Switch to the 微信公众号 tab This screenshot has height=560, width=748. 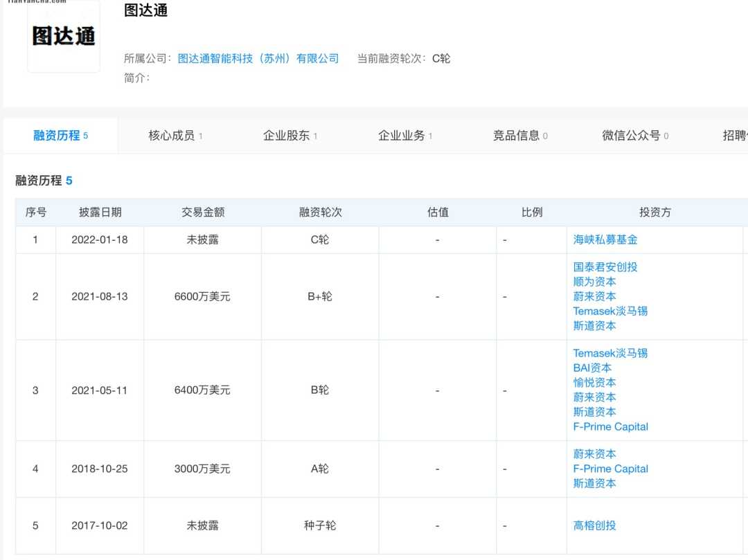[635, 136]
